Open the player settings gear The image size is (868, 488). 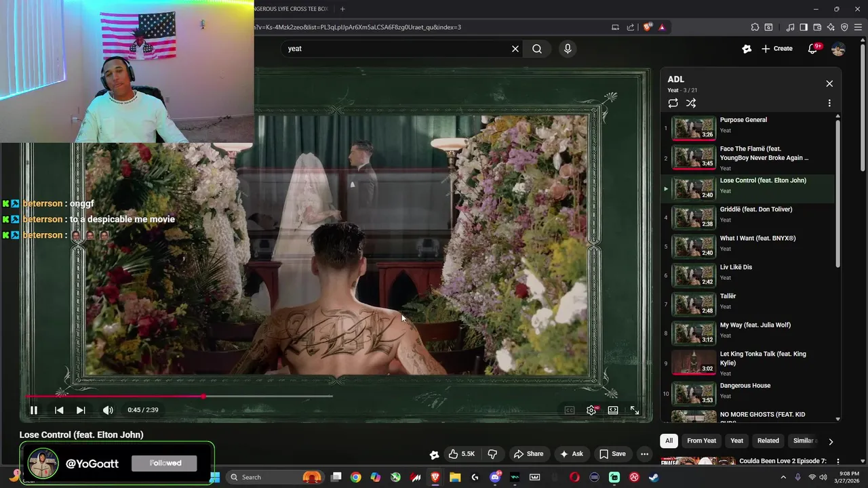click(x=591, y=410)
